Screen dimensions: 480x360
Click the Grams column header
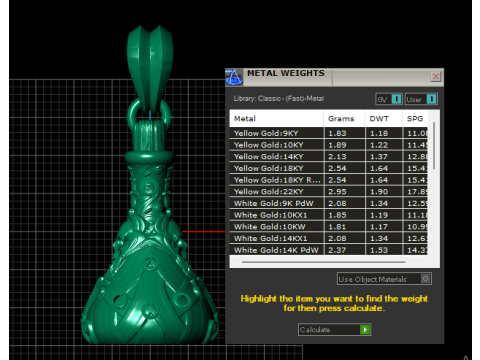pos(344,118)
